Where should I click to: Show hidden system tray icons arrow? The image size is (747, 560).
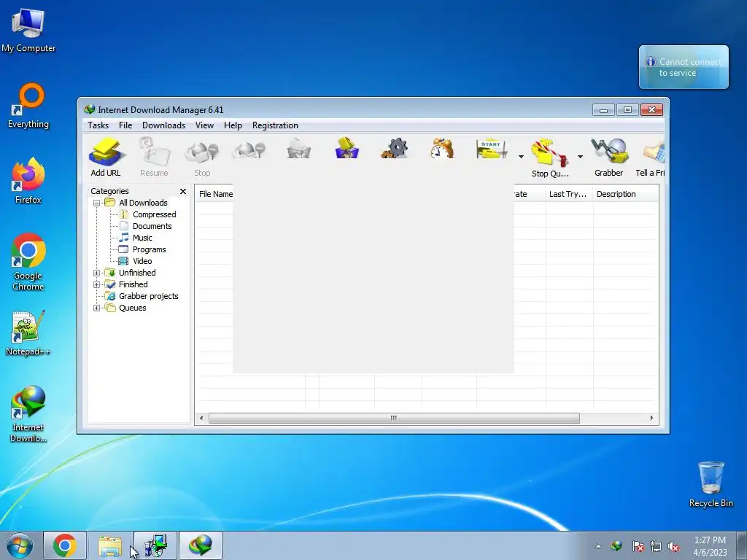click(x=598, y=547)
